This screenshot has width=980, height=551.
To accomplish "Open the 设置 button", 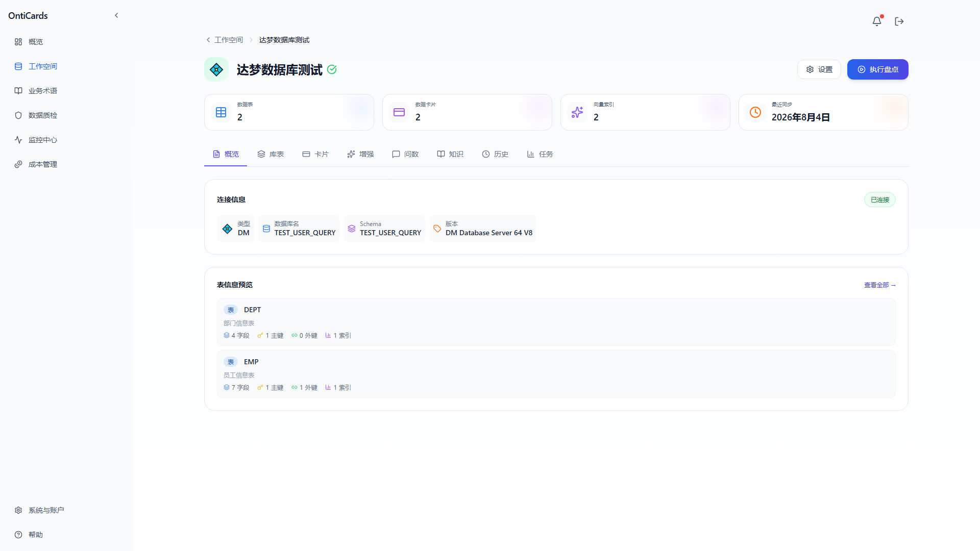I will click(819, 69).
